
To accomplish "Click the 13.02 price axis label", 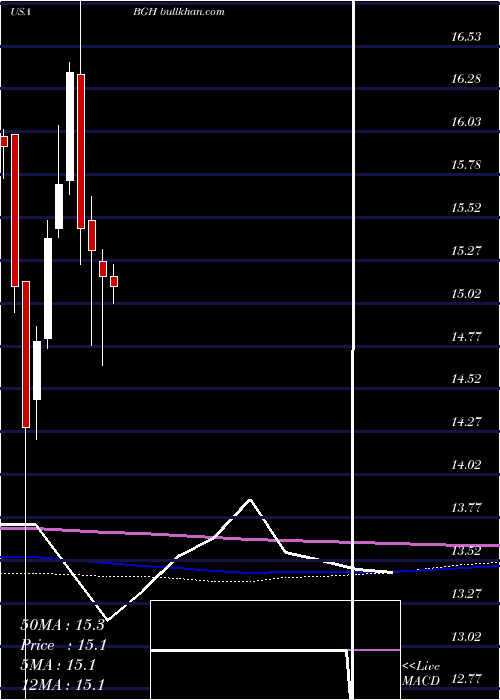I will (x=466, y=637).
